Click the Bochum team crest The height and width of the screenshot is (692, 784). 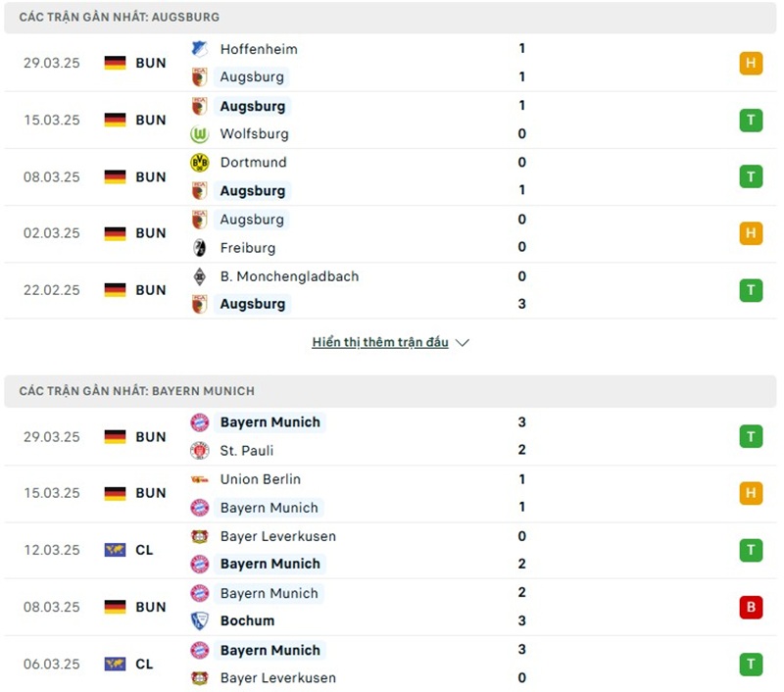(200, 620)
